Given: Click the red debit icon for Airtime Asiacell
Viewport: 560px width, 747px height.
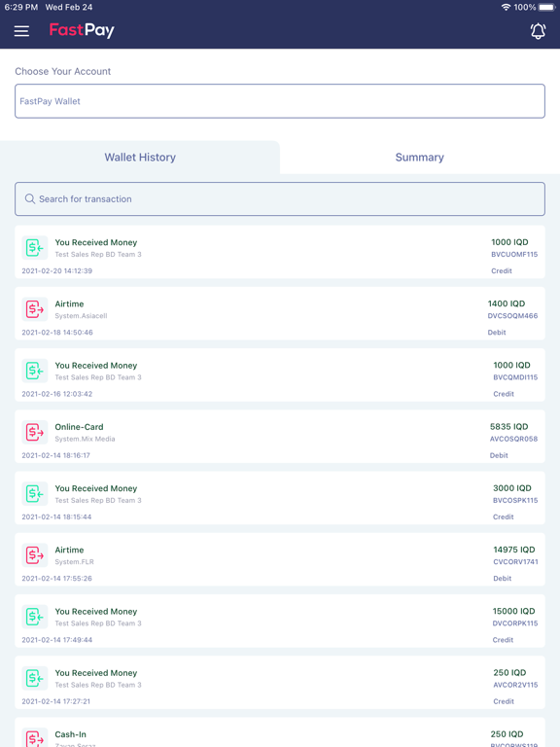Looking at the screenshot, I should point(35,309).
